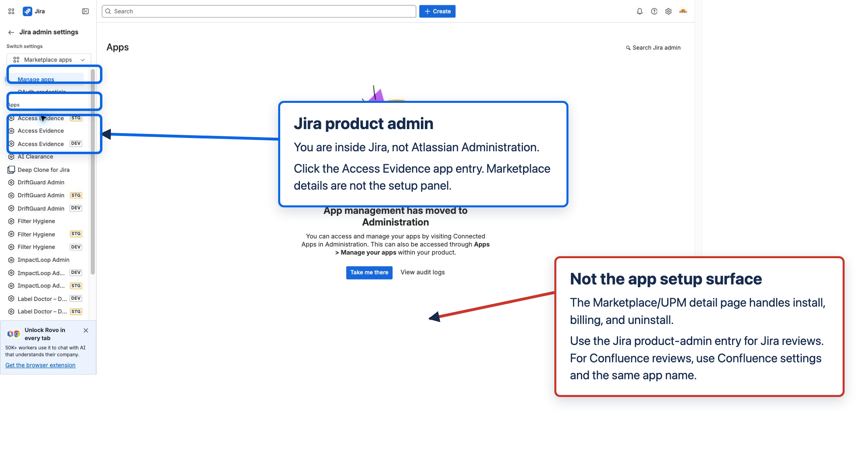Click the Jira admin settings heading

(49, 32)
